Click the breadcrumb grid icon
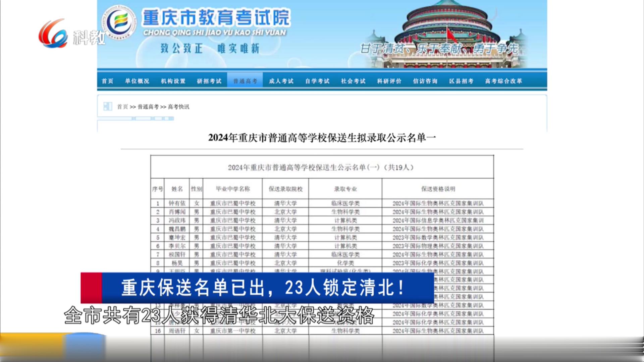The height and width of the screenshot is (362, 644). click(108, 107)
